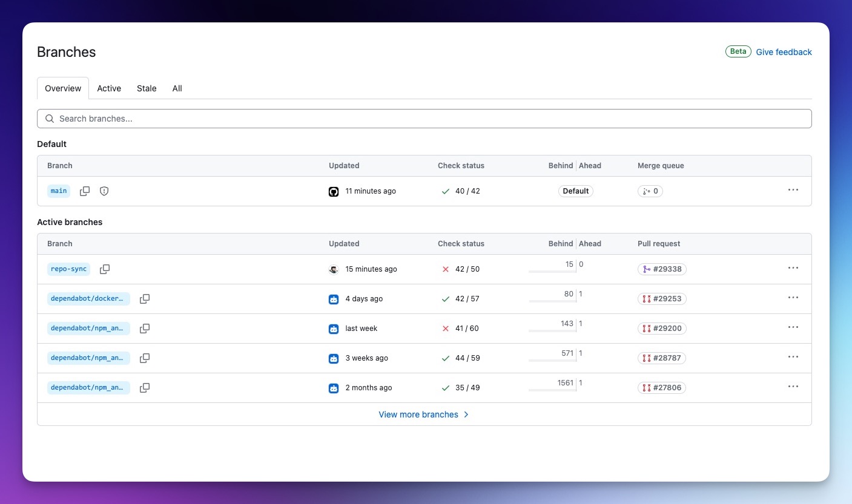Open the main branch

(59, 191)
